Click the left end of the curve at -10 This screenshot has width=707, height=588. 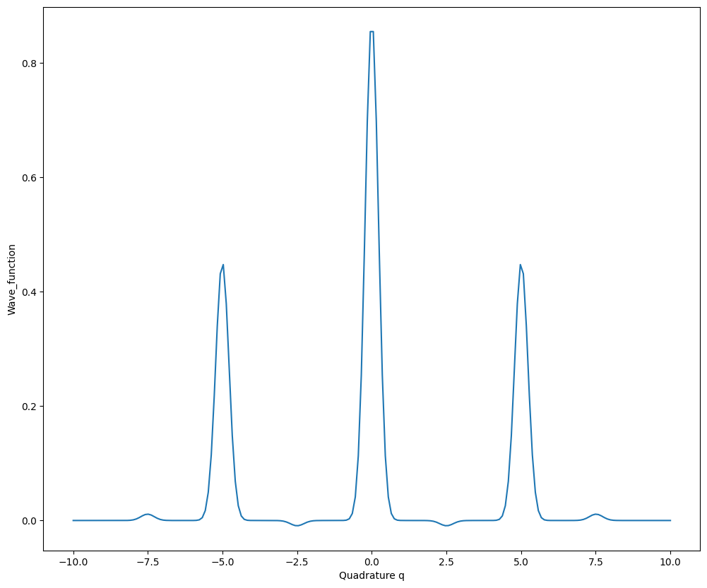[73, 520]
